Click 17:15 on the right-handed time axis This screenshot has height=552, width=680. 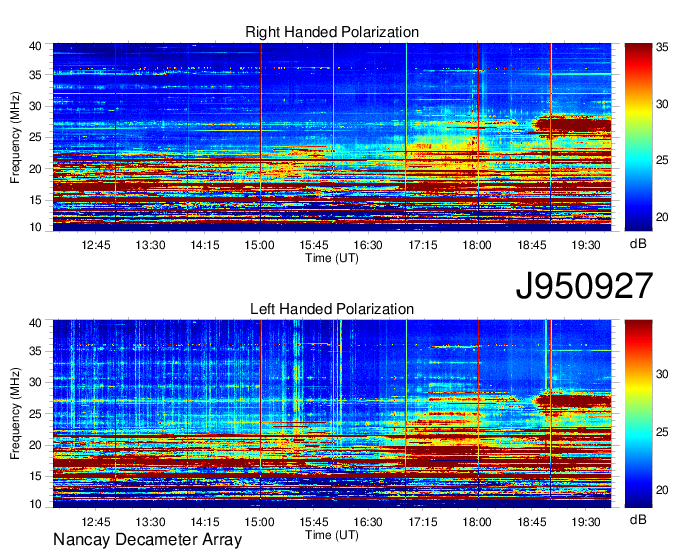(x=422, y=245)
